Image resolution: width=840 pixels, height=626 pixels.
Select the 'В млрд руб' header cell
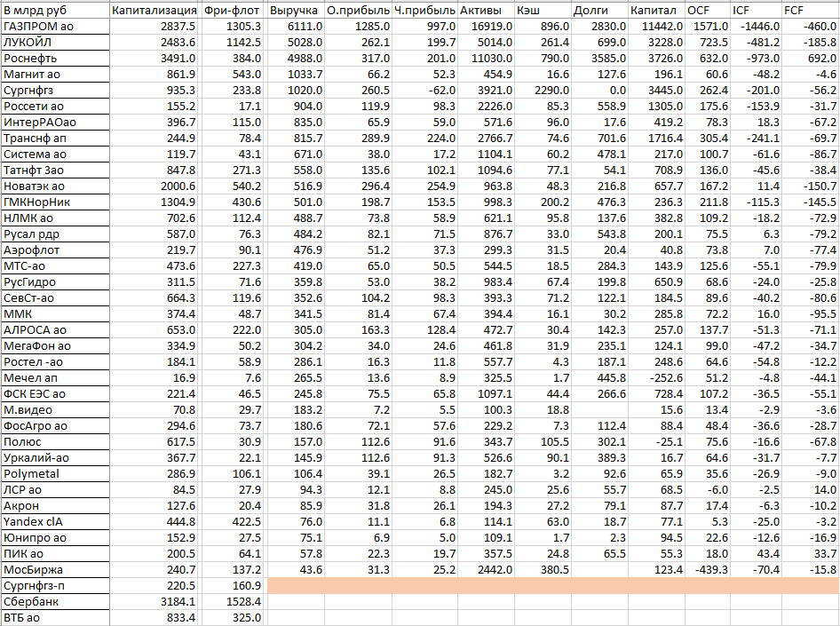point(55,10)
